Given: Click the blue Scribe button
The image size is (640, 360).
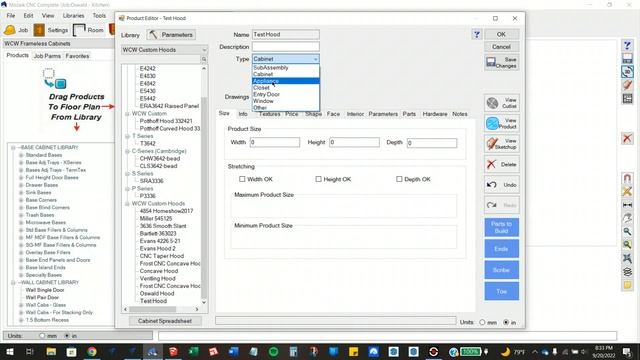Looking at the screenshot, I should 501,270.
